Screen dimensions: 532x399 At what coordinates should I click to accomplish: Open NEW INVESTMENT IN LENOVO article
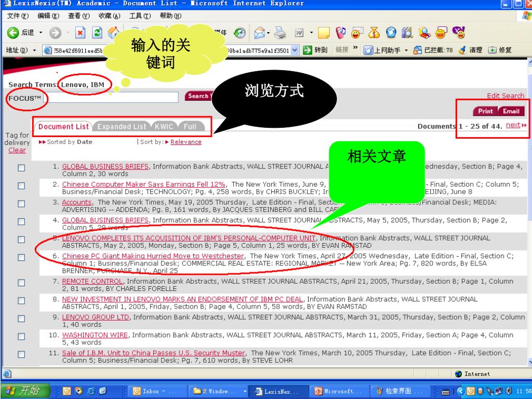pos(182,299)
